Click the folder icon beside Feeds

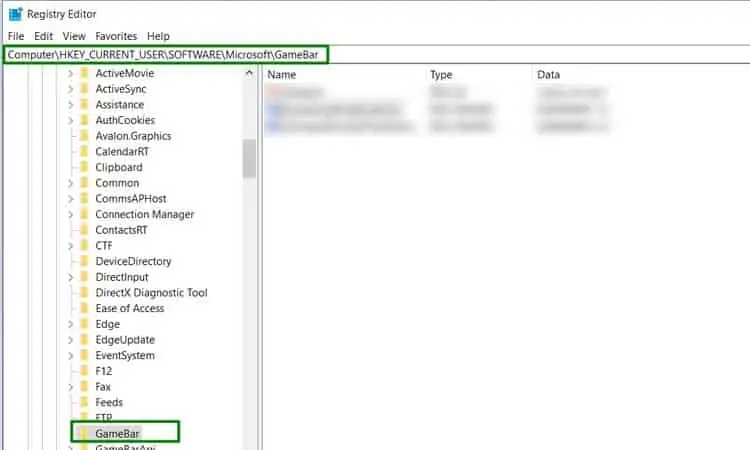[x=84, y=402]
